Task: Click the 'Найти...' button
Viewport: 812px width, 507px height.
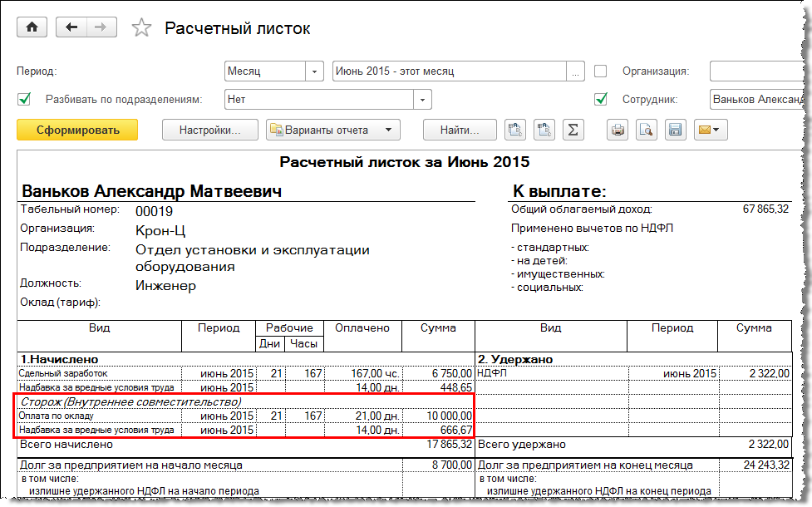Action: [460, 130]
